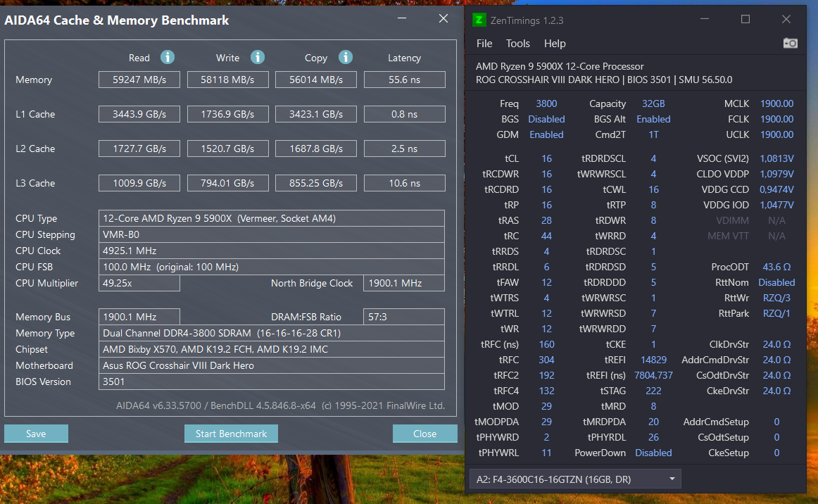Close the ZenTimings window
818x504 pixels.
[786, 19]
